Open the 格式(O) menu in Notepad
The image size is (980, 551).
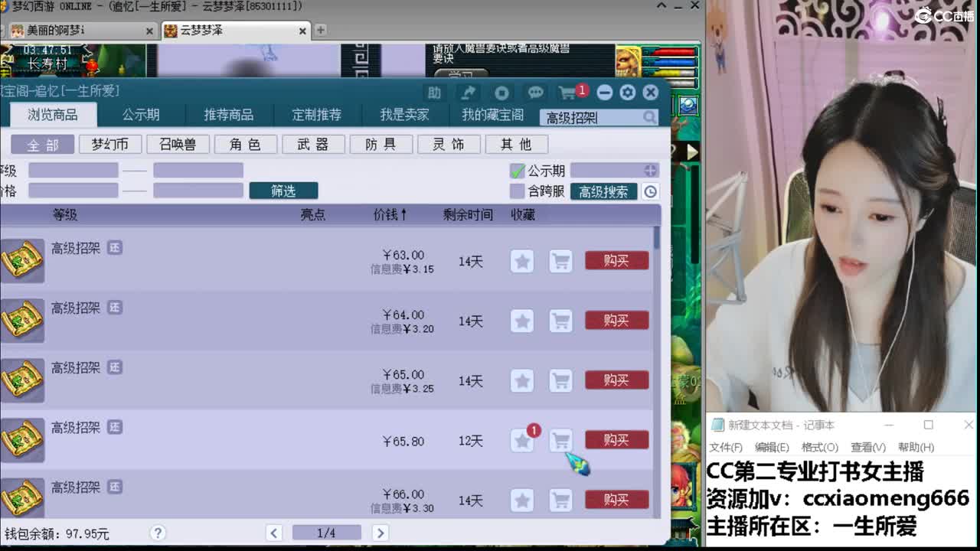819,447
